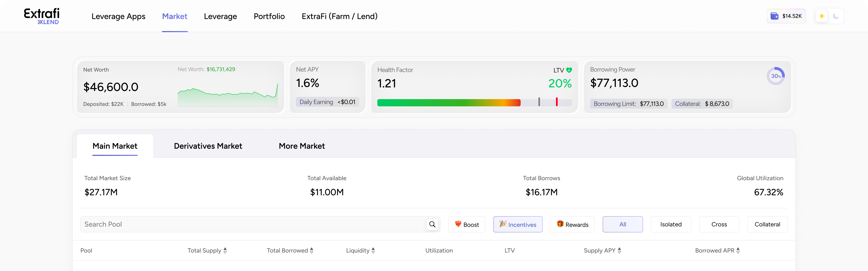
Task: Go to Leverage page
Action: click(x=220, y=16)
